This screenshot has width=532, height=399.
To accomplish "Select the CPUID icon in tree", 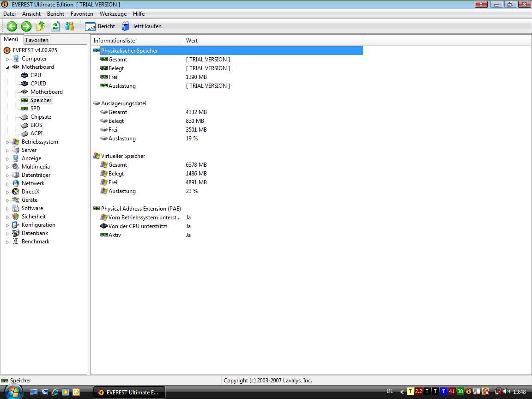I will click(x=24, y=84).
